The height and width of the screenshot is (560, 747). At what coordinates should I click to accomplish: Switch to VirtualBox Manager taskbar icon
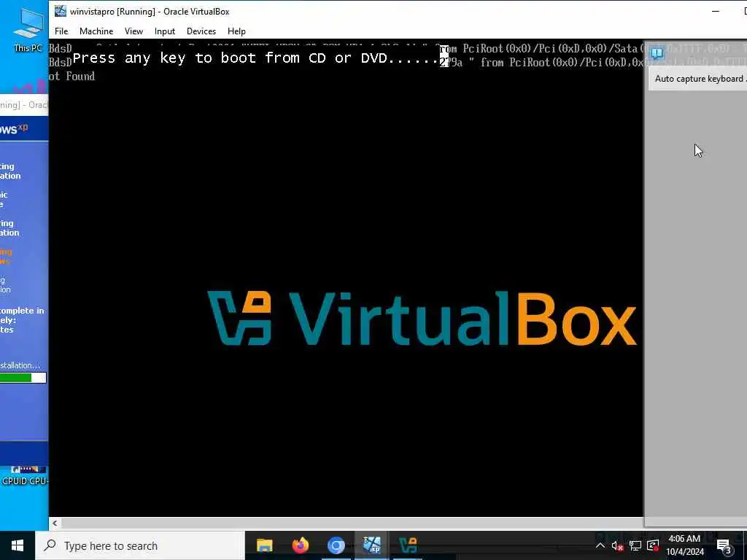pos(408,545)
